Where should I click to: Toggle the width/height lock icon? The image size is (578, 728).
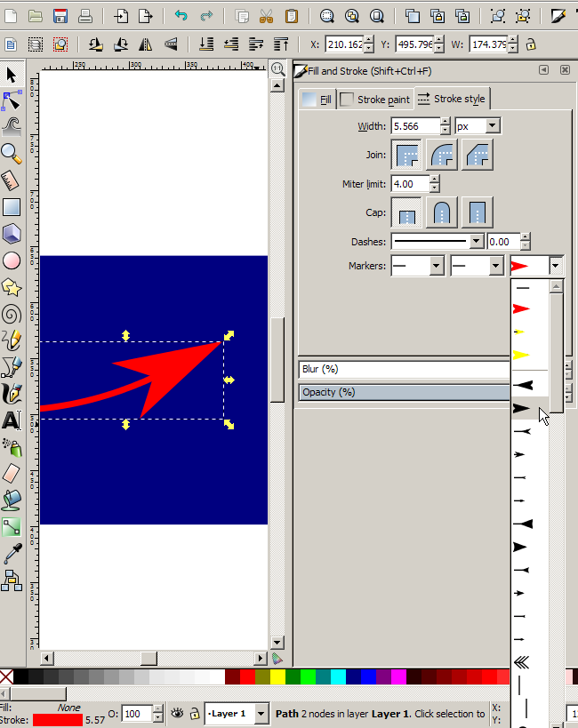[531, 44]
